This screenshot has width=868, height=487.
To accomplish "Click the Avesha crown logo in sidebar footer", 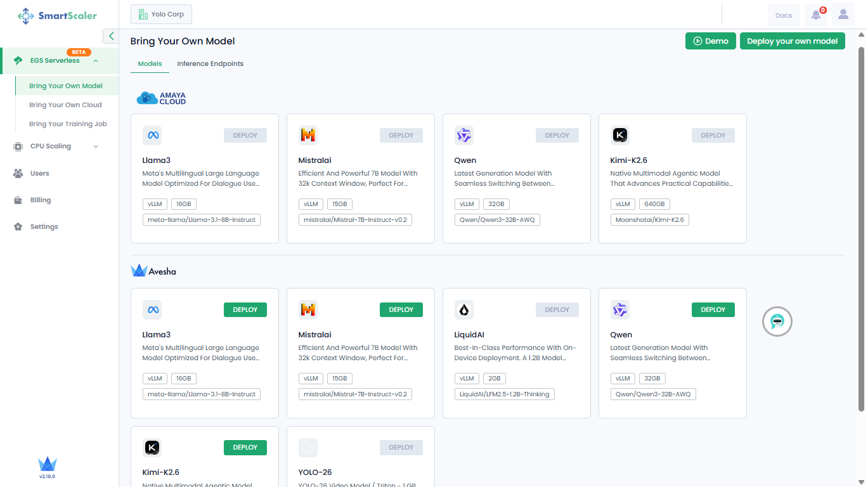I will 48,464.
